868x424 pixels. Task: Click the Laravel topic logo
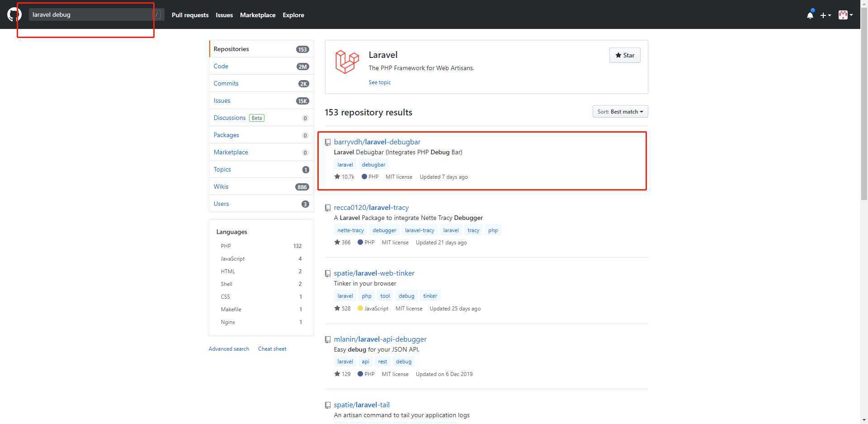tap(347, 62)
